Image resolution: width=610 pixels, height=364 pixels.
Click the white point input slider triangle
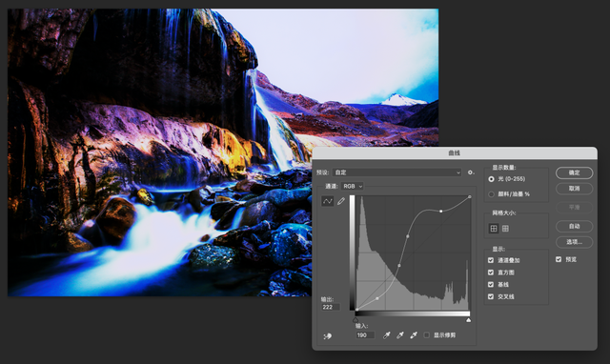(468, 320)
